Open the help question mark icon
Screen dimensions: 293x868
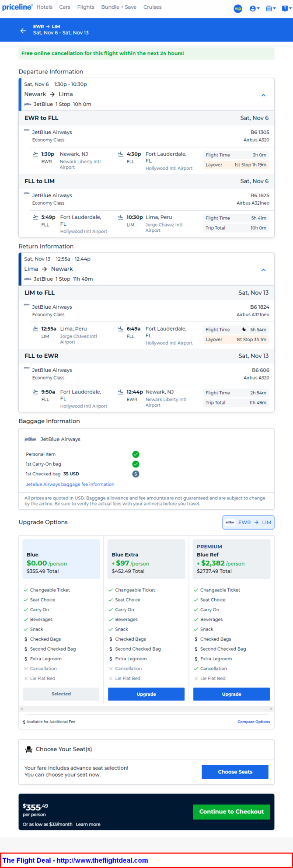286,8
